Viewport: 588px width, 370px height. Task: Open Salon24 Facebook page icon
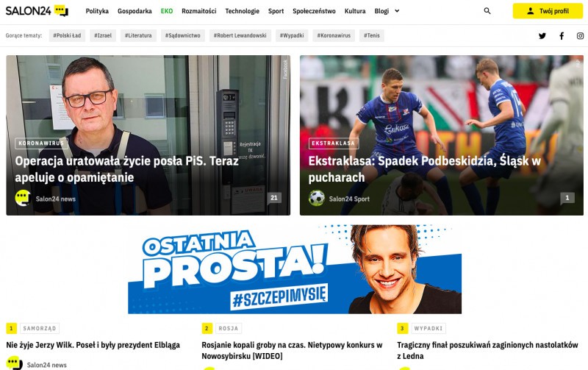562,36
